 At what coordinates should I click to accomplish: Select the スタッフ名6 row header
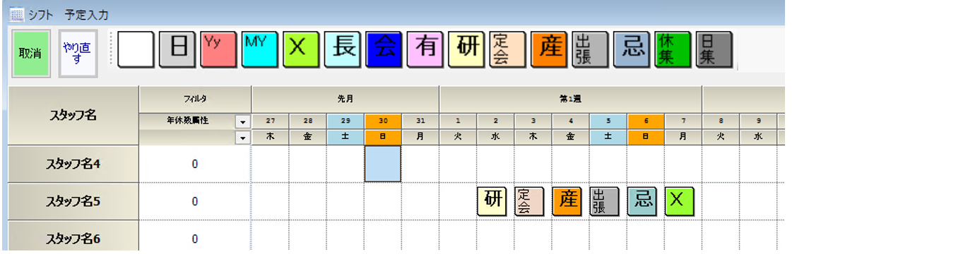(73, 238)
